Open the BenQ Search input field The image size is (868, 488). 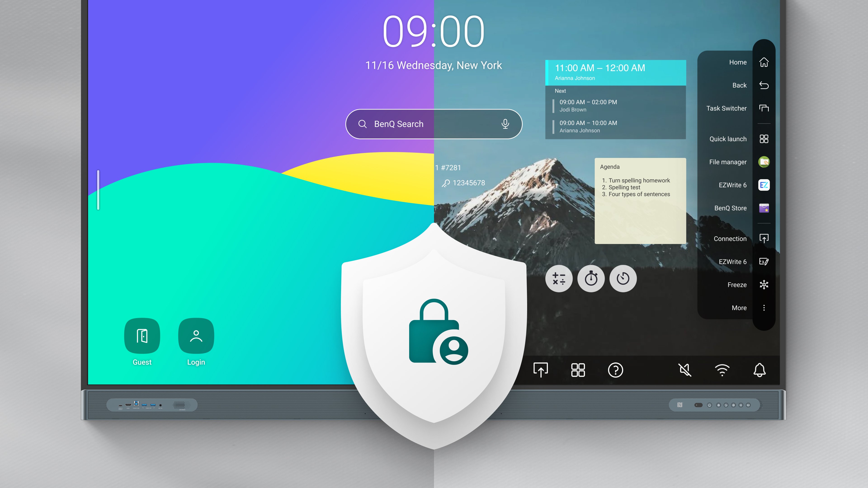(x=434, y=124)
